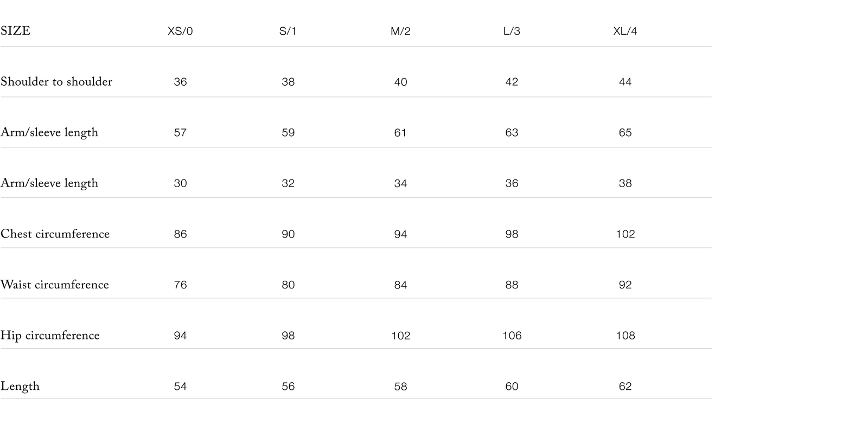The height and width of the screenshot is (424, 868).
Task: Select the S/1 size column header
Action: click(x=288, y=31)
